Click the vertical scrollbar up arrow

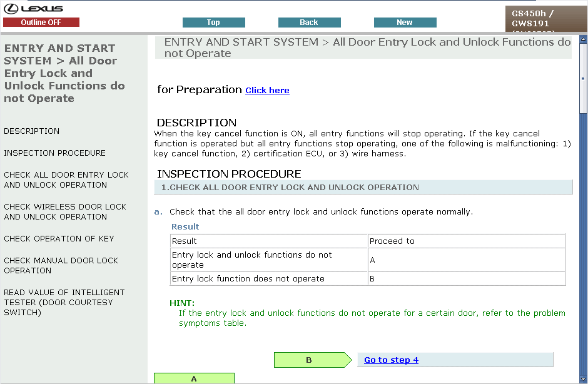583,39
